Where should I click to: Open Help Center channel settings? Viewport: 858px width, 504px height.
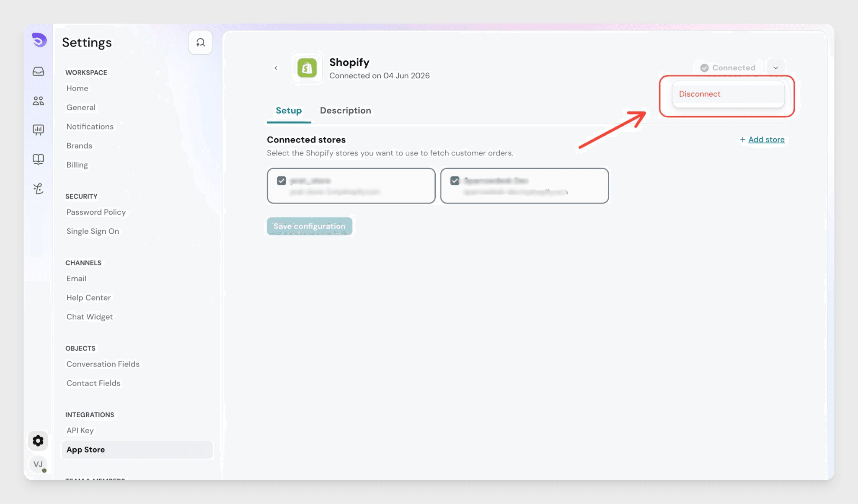click(88, 298)
